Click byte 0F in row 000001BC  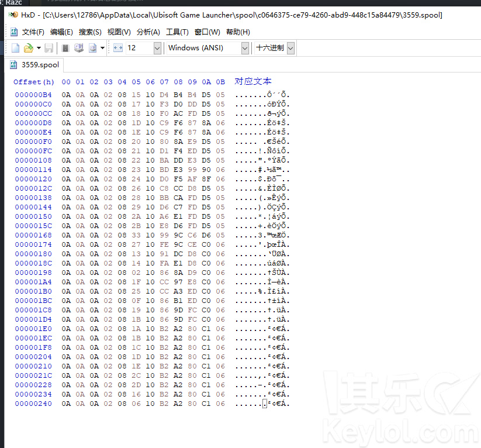[136, 301]
